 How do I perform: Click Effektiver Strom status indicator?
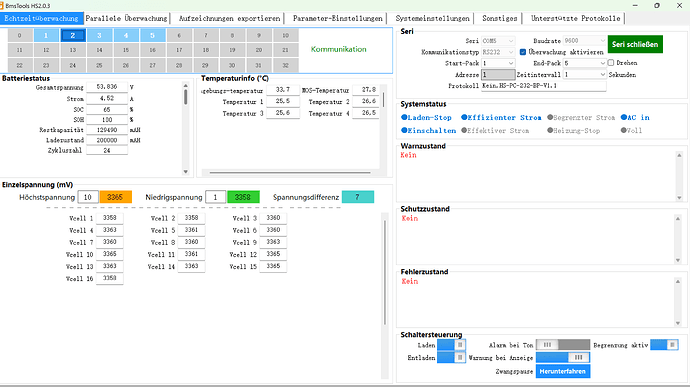click(495, 131)
